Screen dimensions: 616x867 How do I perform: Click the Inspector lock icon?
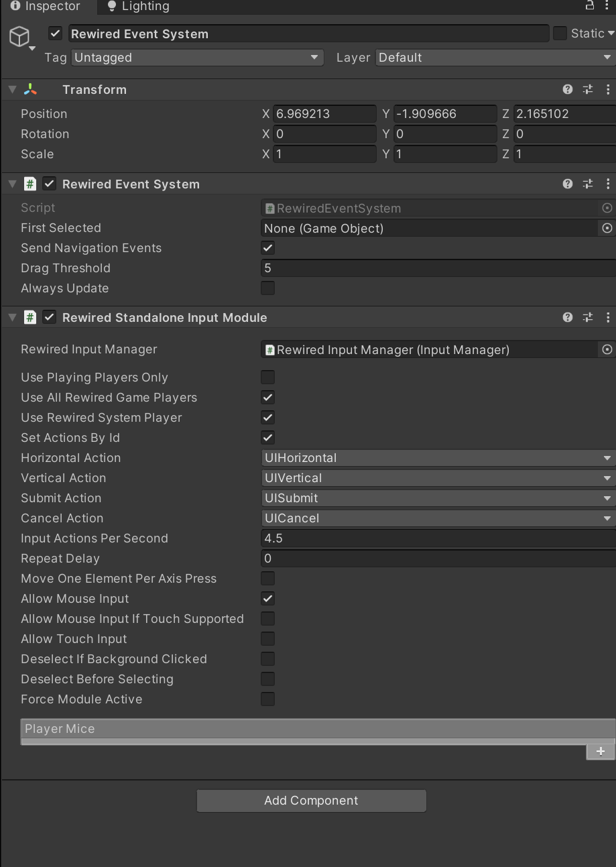coord(590,5)
